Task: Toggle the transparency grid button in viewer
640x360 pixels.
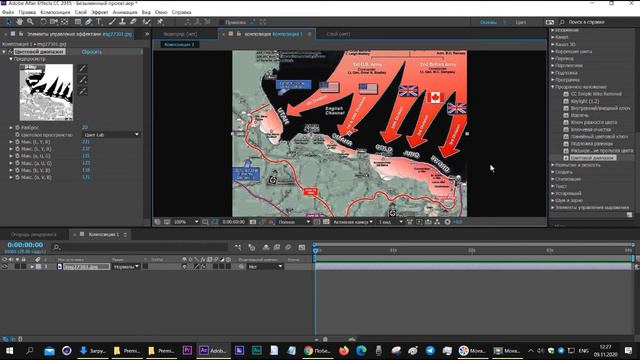Action: 326,222
